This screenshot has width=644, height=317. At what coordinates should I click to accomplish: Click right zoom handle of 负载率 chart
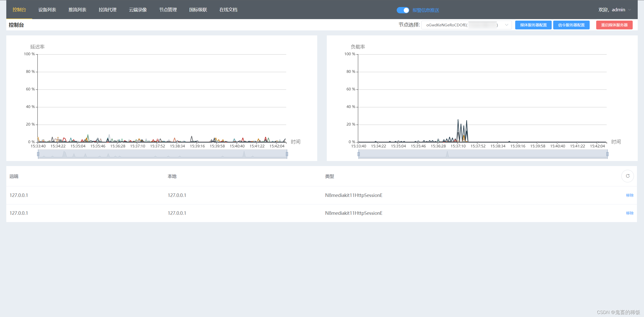pyautogui.click(x=607, y=154)
